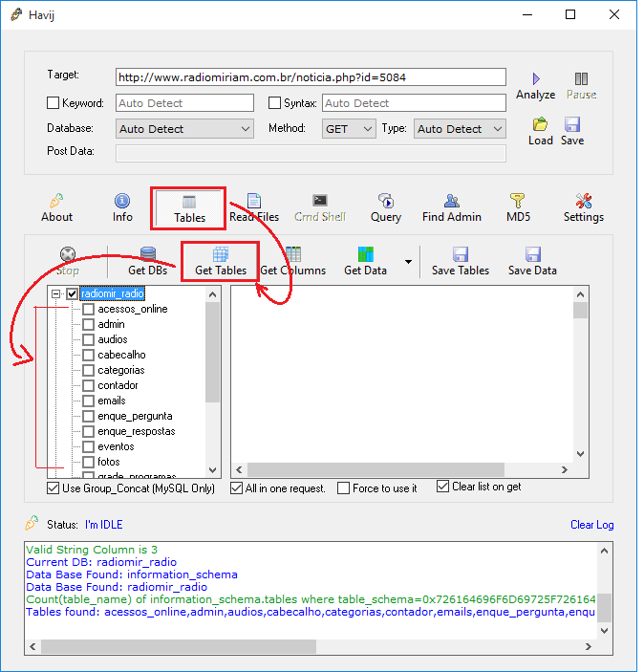
Task: Click the Save Tables icon
Action: coord(461,254)
